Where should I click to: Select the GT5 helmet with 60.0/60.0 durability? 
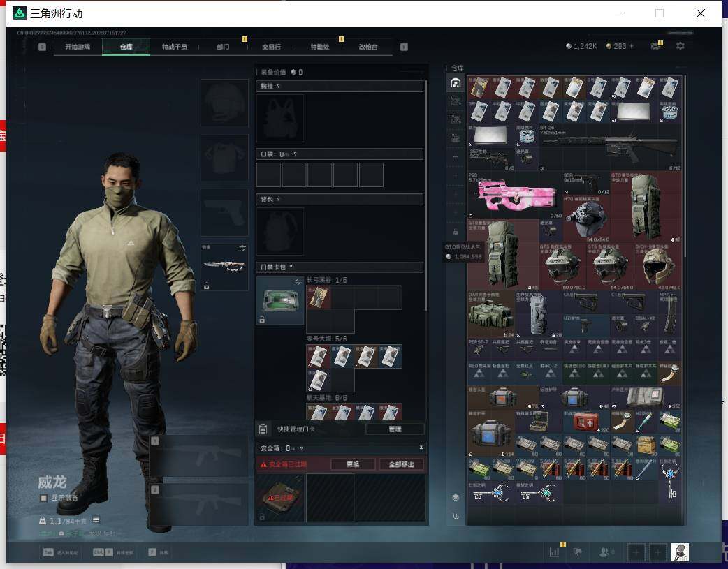click(562, 267)
